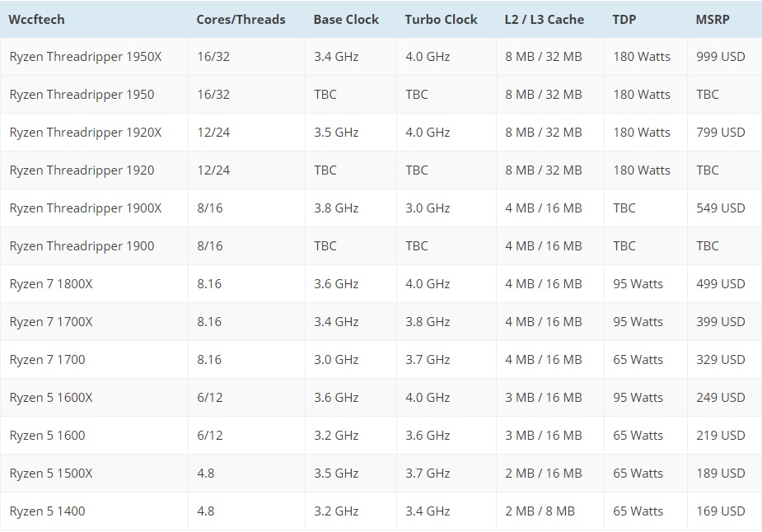The height and width of the screenshot is (532, 762).
Task: Click the 2 MB / 8 MB cache cell
Action: [x=540, y=511]
